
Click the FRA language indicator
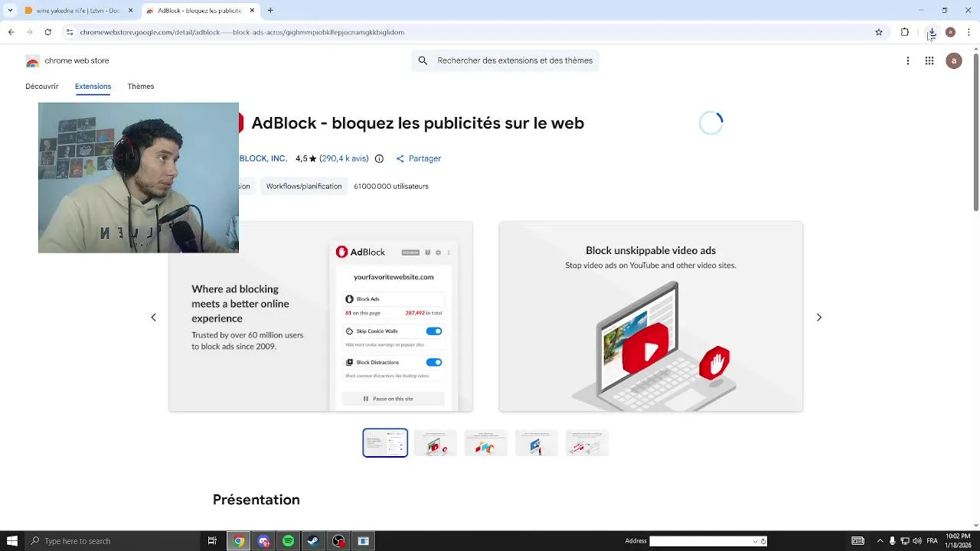[x=933, y=541]
